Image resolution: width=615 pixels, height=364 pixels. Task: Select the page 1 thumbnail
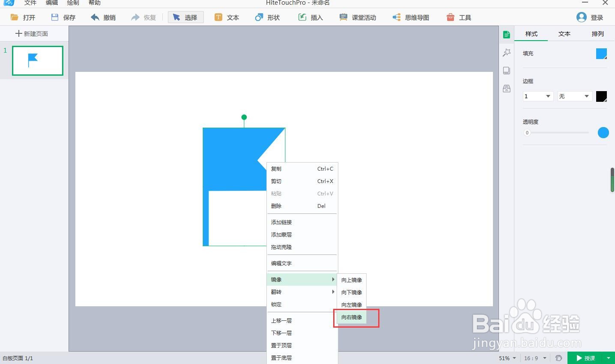click(x=37, y=60)
